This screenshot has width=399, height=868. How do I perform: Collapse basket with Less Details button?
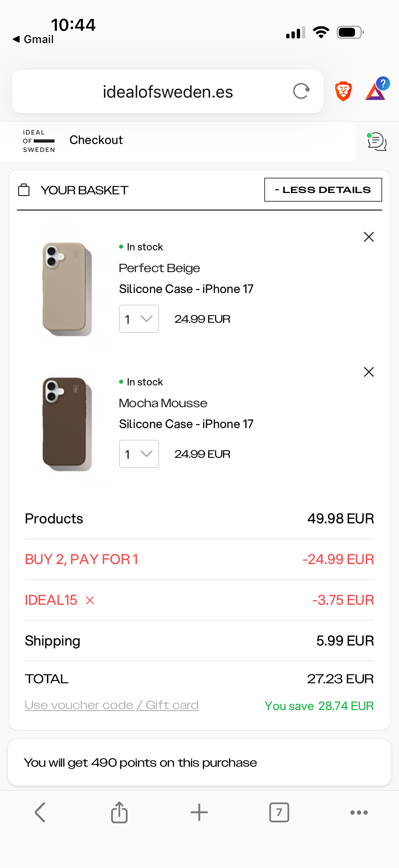pyautogui.click(x=323, y=190)
